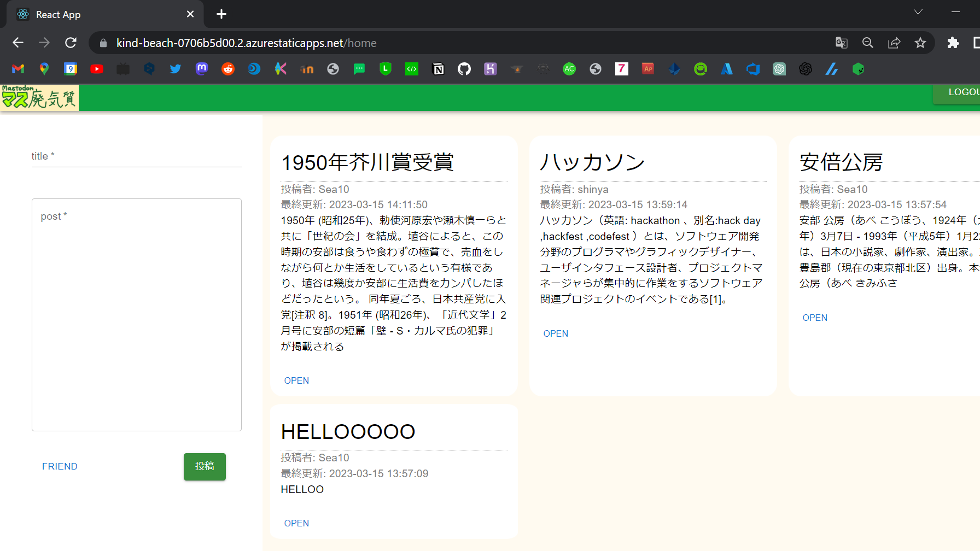Open the Gmail bookmark

(18, 69)
